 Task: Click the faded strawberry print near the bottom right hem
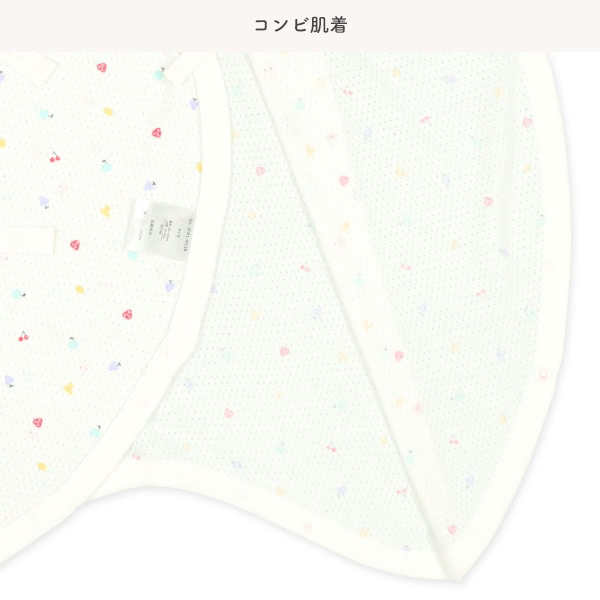(452, 530)
